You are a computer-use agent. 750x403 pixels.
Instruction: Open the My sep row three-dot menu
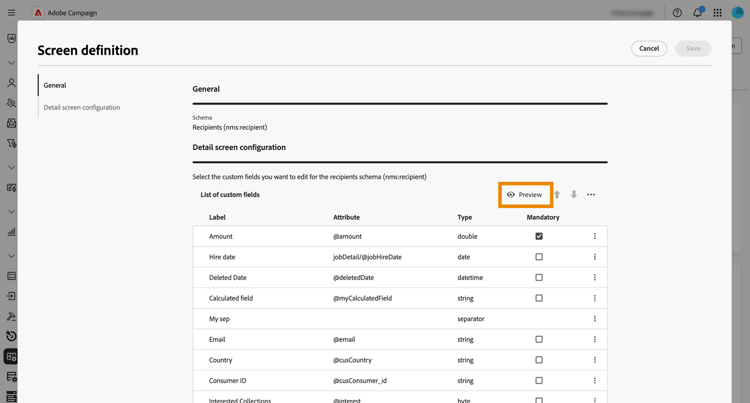point(595,319)
